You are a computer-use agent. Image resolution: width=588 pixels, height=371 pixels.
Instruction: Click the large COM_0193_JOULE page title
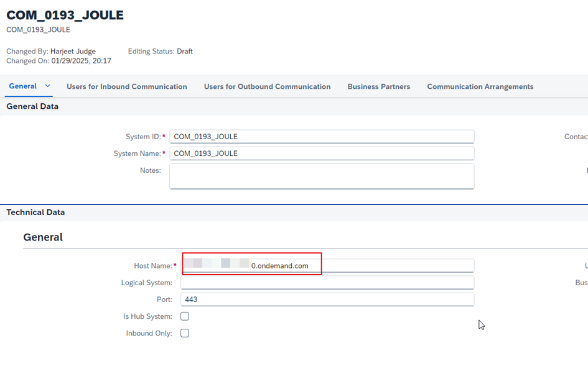[x=65, y=16]
